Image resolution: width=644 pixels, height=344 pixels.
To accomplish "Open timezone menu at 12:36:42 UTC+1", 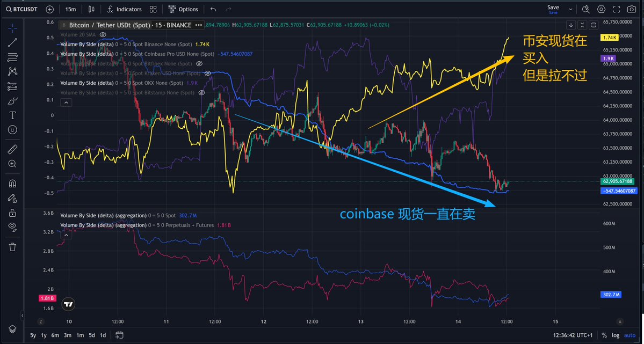I will point(573,335).
